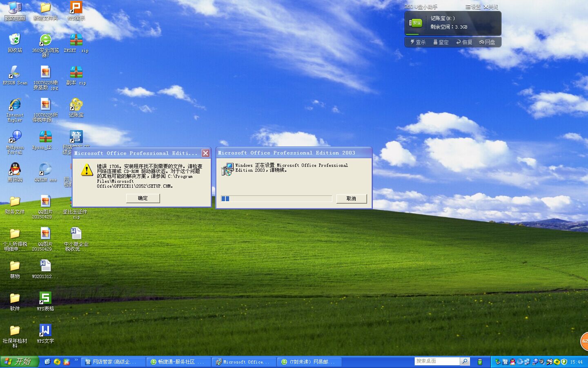Switch to 畅捷通-服务社区 taskbar button

pos(179,362)
